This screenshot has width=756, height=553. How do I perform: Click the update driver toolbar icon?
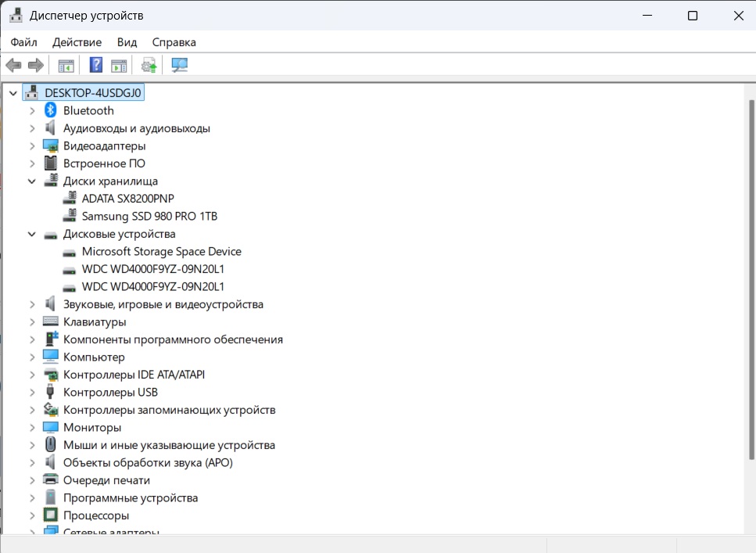click(x=149, y=65)
